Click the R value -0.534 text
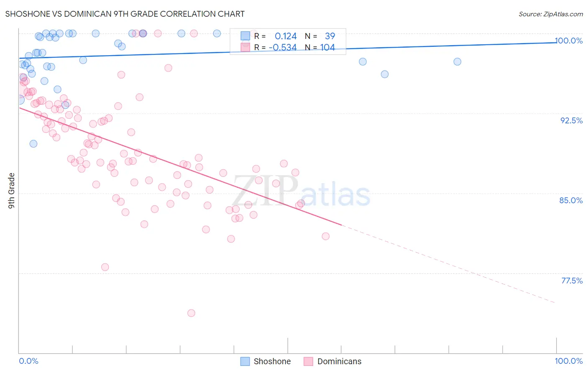 pos(283,47)
